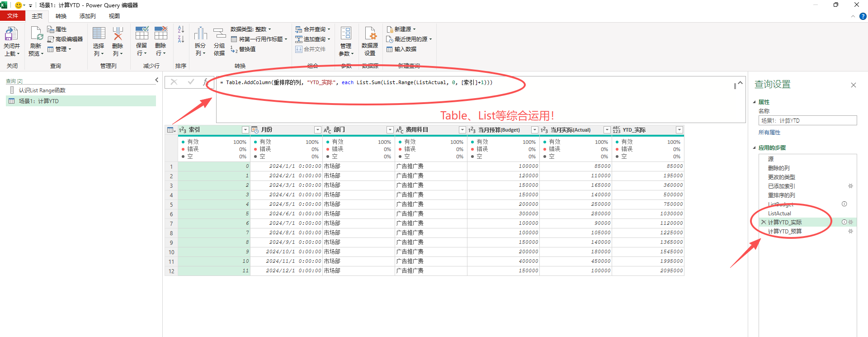Image resolution: width=868 pixels, height=337 pixels.
Task: Confirm formula with checkmark icon
Action: [191, 82]
